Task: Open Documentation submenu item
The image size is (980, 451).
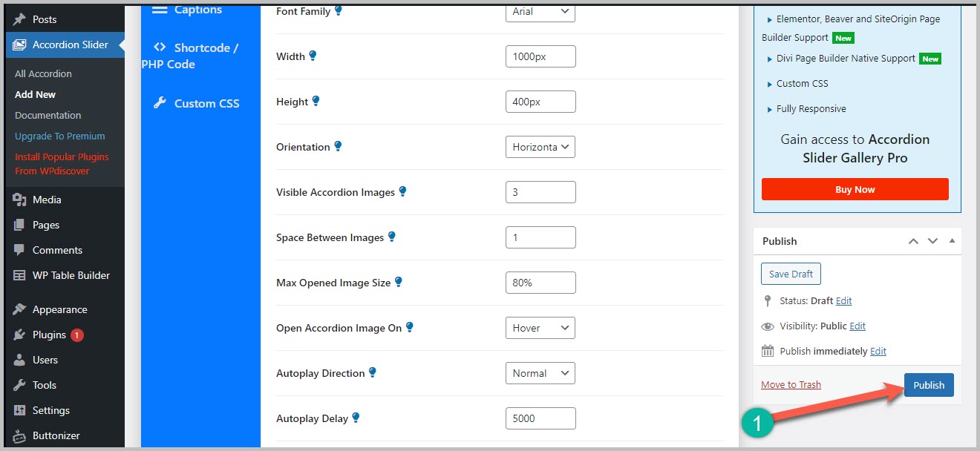Action: [x=48, y=115]
